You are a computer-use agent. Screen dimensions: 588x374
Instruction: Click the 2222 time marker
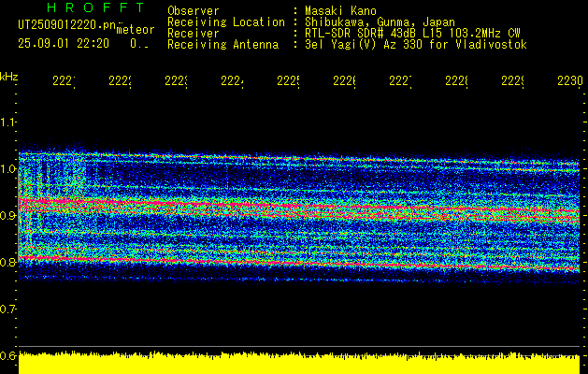(x=120, y=81)
